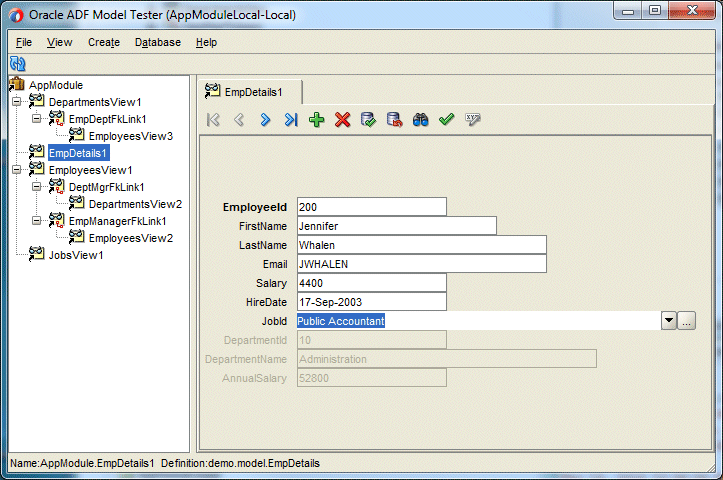Click the DepartmentsView1 view object icon
Viewport: 723px width, 480px height.
(x=36, y=101)
